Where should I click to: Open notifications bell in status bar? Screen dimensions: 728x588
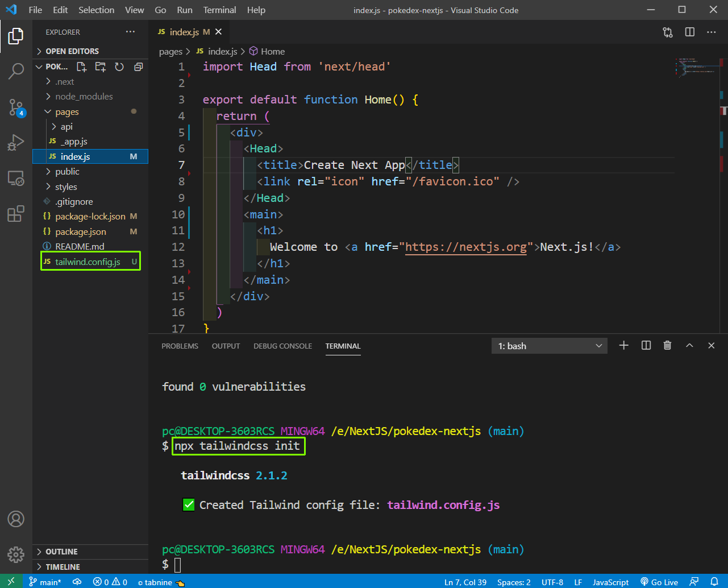714,582
